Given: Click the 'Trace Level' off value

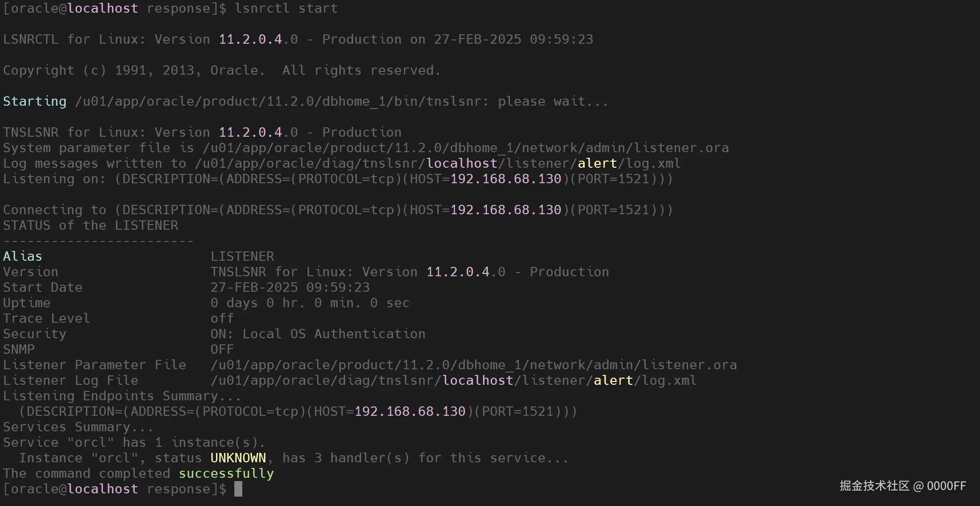Looking at the screenshot, I should [x=222, y=319].
